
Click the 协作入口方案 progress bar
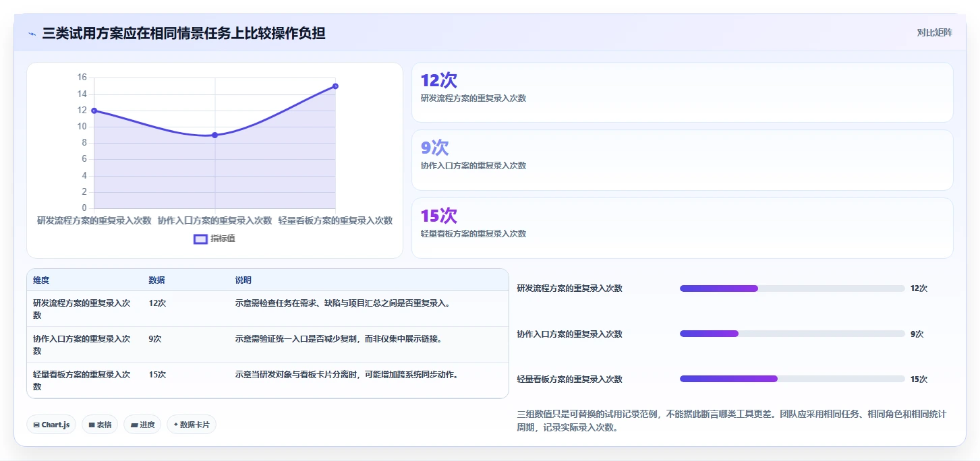pyautogui.click(x=792, y=334)
